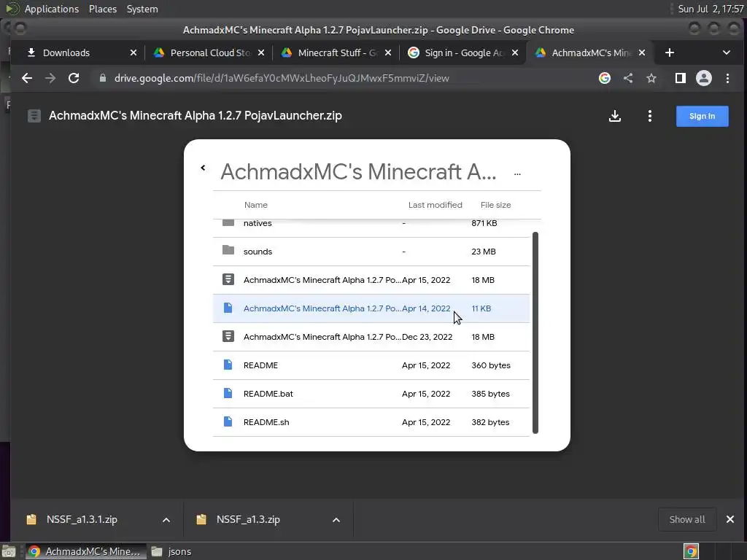Screen dimensions: 747x560
Task: Sort by File size column header
Action: point(495,205)
